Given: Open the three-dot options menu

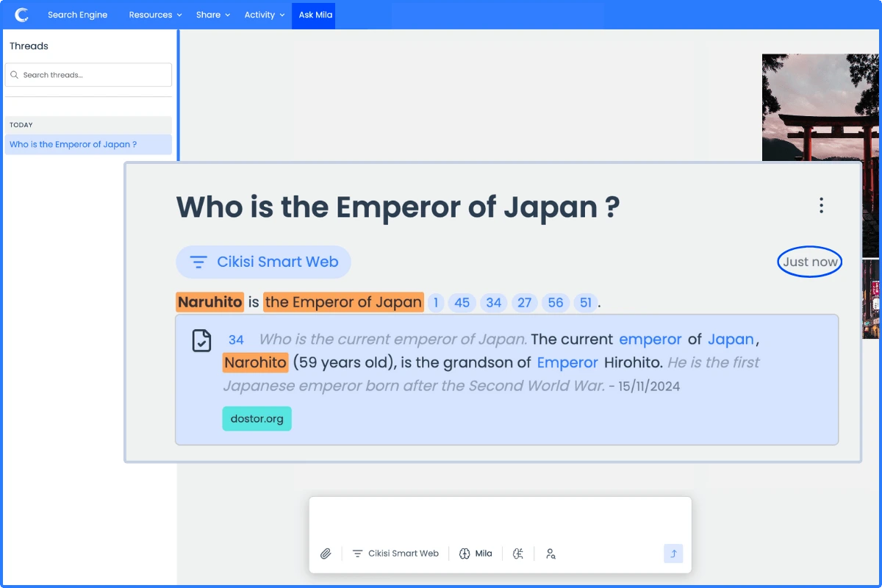Looking at the screenshot, I should [821, 206].
